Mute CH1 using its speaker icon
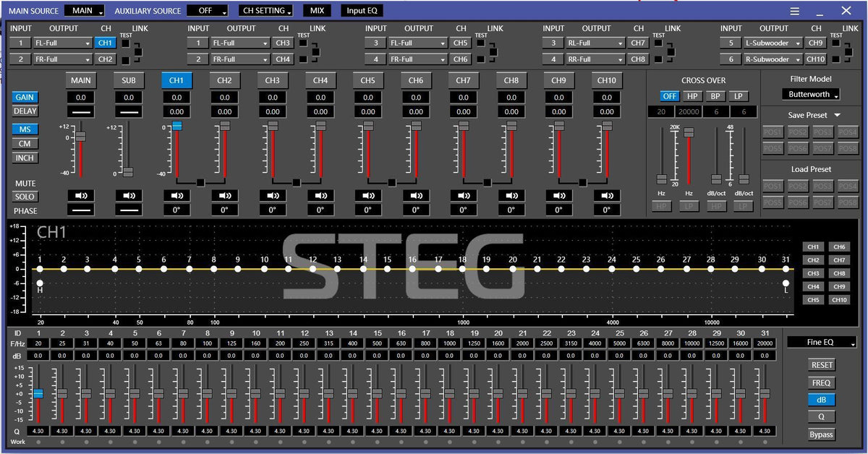The height and width of the screenshot is (454, 868). [x=176, y=195]
